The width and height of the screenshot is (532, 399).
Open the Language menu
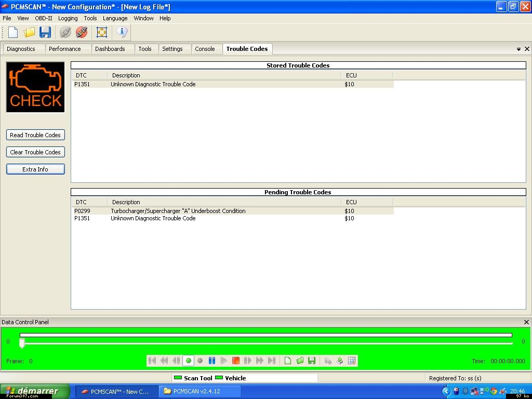115,18
